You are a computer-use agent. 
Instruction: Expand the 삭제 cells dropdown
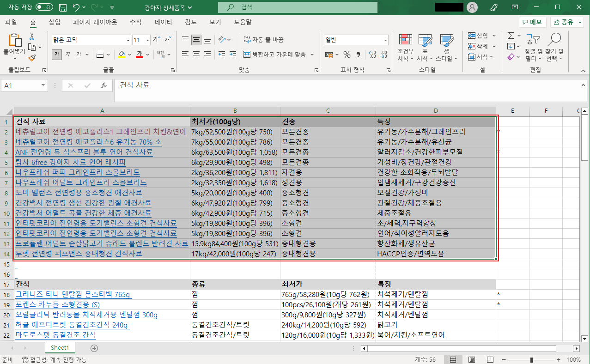(494, 46)
